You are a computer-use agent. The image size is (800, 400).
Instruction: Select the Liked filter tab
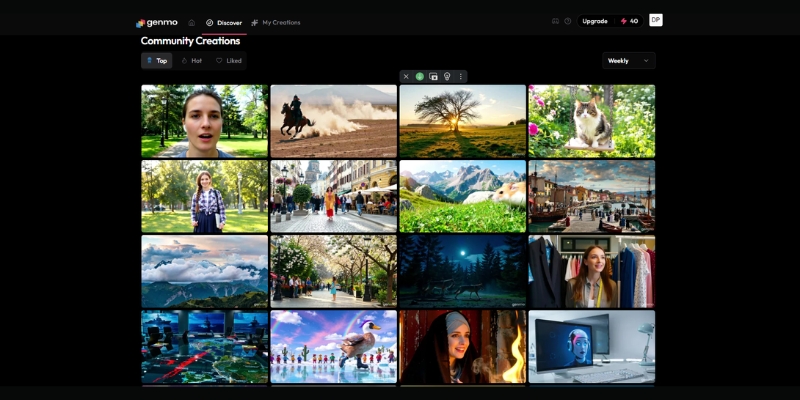pos(228,60)
